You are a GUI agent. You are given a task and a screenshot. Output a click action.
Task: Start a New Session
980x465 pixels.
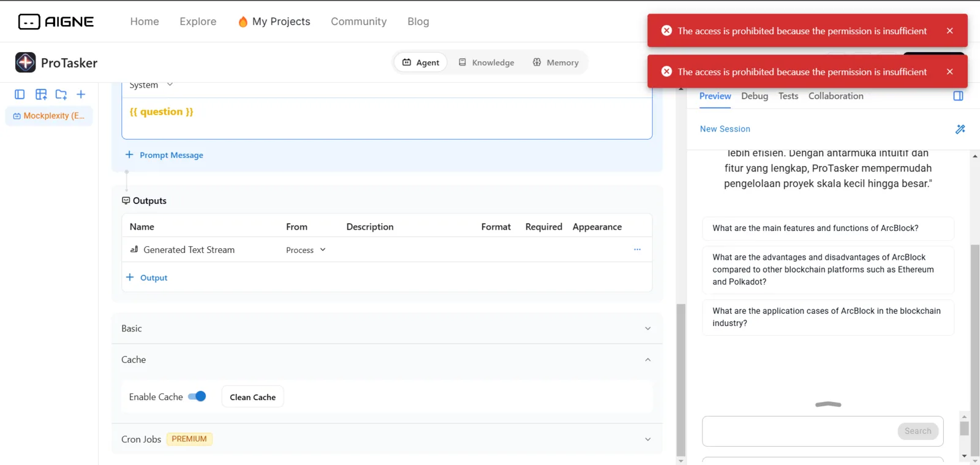(x=725, y=129)
